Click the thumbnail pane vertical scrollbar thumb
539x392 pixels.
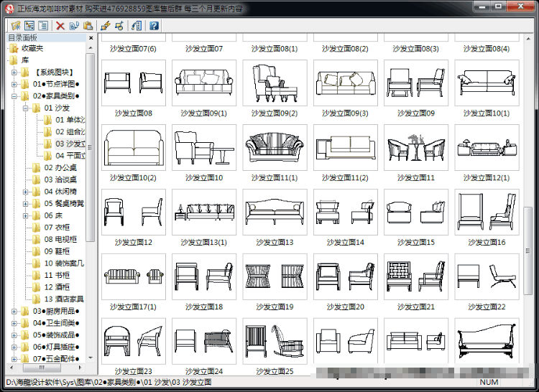pos(528,251)
